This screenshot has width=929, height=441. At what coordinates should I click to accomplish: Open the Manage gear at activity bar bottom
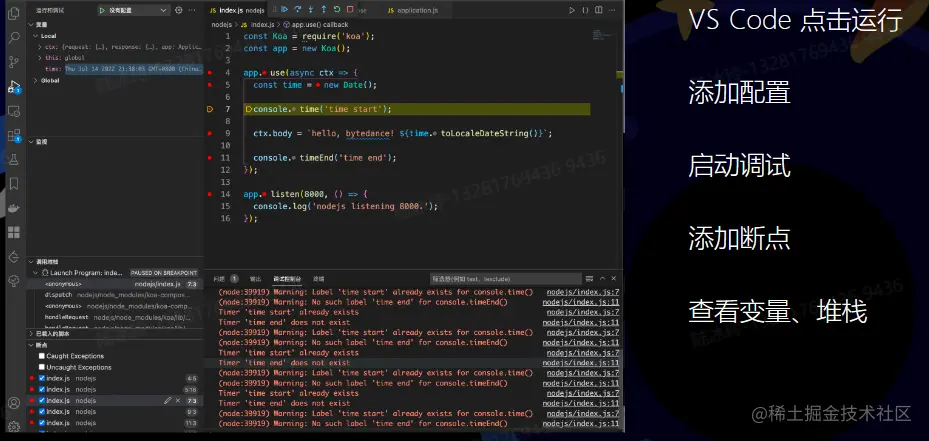[14, 427]
